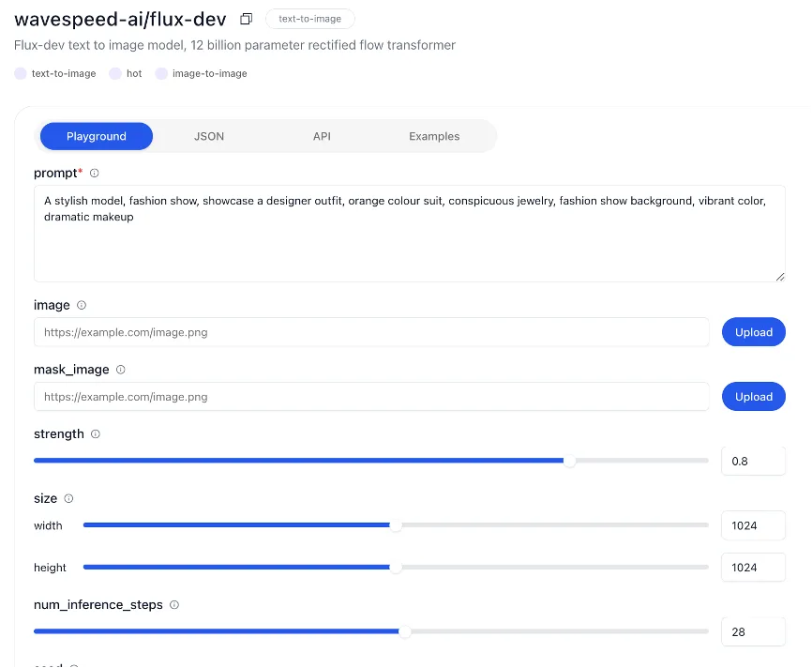View the Examples tab
812x668 pixels.
pyautogui.click(x=434, y=136)
